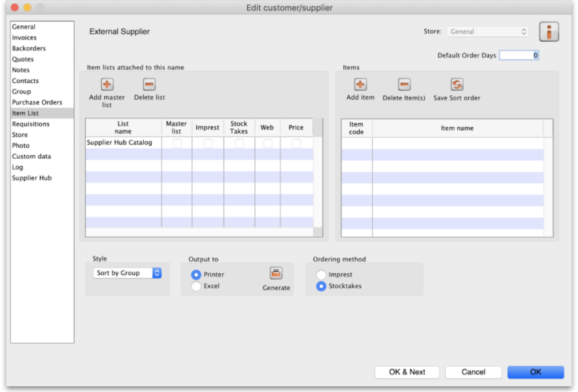This screenshot has width=578, height=392.
Task: Click the Generate report icon
Action: (x=276, y=274)
